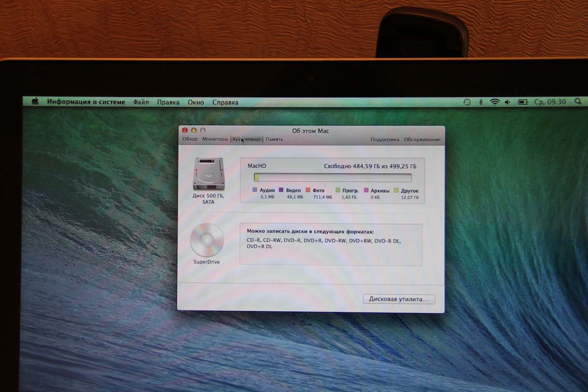Click the Bluetooth menu bar icon
Image resolution: width=588 pixels, height=392 pixels.
pos(481,102)
